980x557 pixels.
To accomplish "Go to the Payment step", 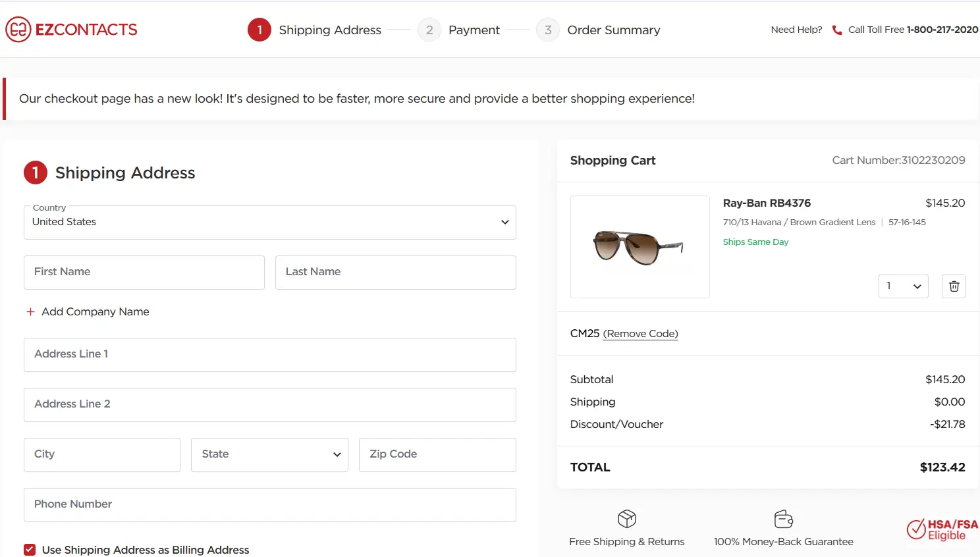I will pos(474,30).
